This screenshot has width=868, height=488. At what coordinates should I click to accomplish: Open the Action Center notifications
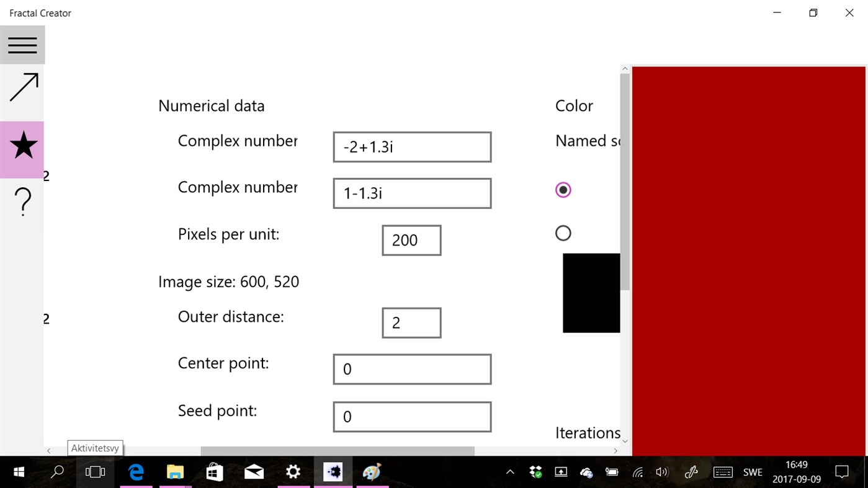[841, 471]
